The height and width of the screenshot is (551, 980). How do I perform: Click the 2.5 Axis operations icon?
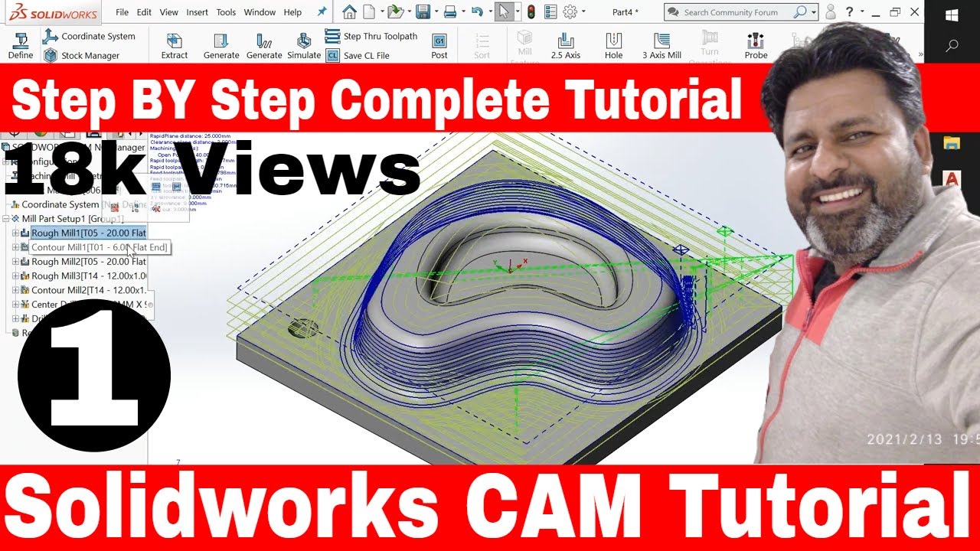tap(567, 46)
